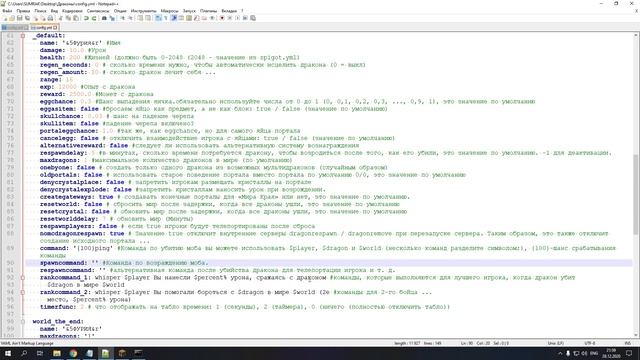Click the 'health:' key on line 64

52,58
